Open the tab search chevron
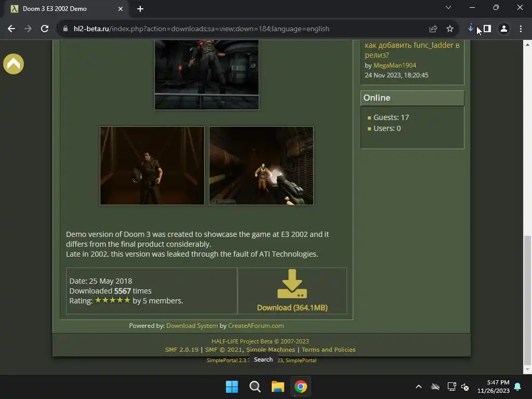 (x=448, y=7)
